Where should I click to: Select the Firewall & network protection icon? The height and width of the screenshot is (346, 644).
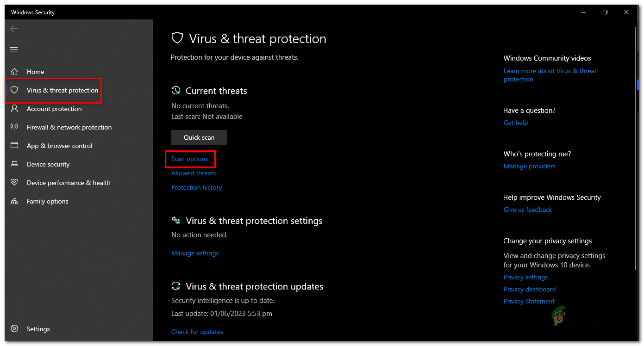pyautogui.click(x=14, y=127)
